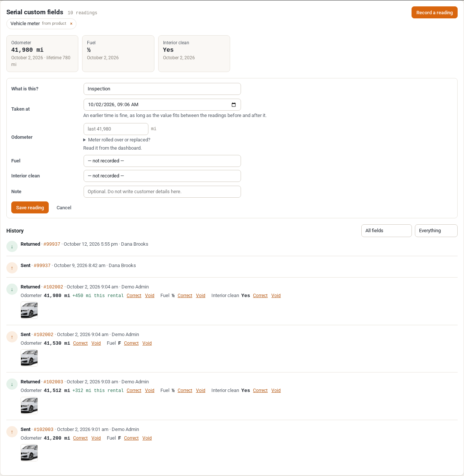Correct Fuel on Returned #102003
464x476 pixels.
(x=185, y=390)
